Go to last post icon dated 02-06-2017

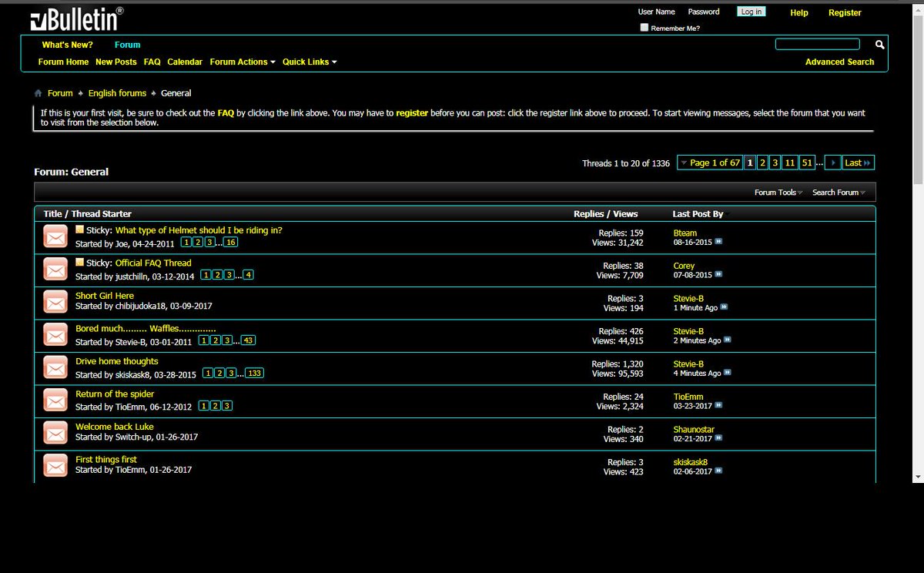pos(718,471)
